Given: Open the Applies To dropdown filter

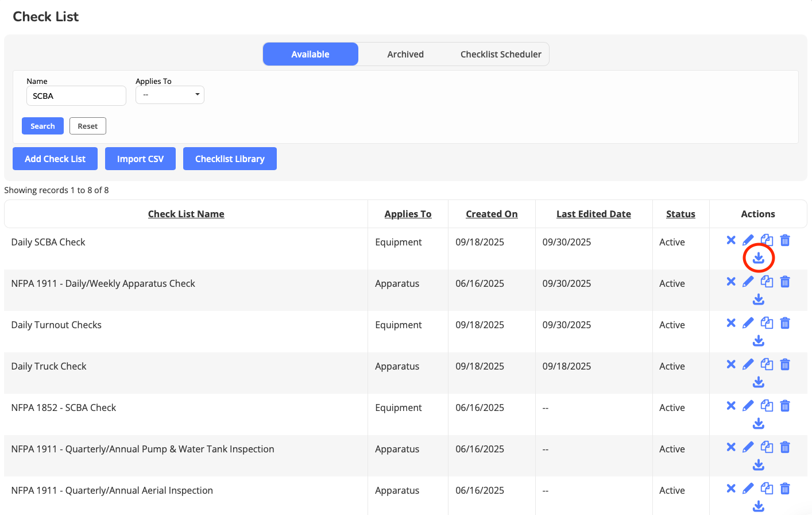Looking at the screenshot, I should 170,95.
